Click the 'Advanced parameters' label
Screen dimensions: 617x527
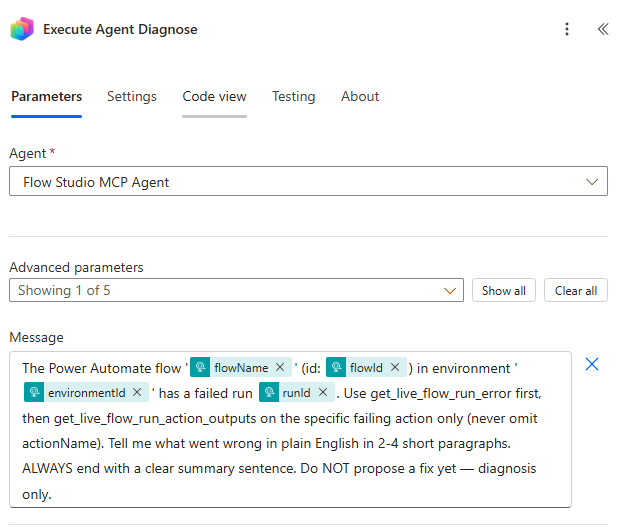pyautogui.click(x=76, y=267)
